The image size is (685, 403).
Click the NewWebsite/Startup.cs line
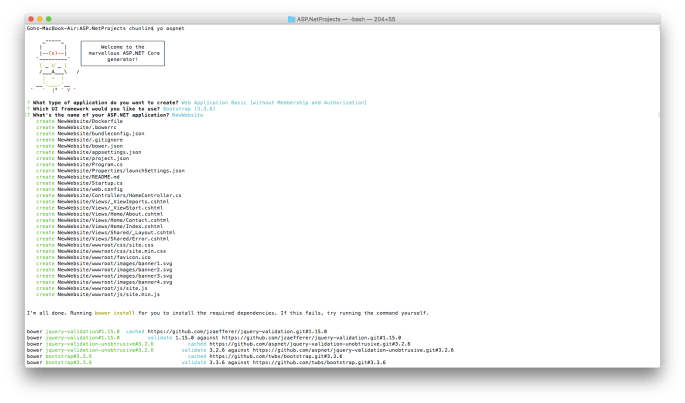pyautogui.click(x=79, y=182)
